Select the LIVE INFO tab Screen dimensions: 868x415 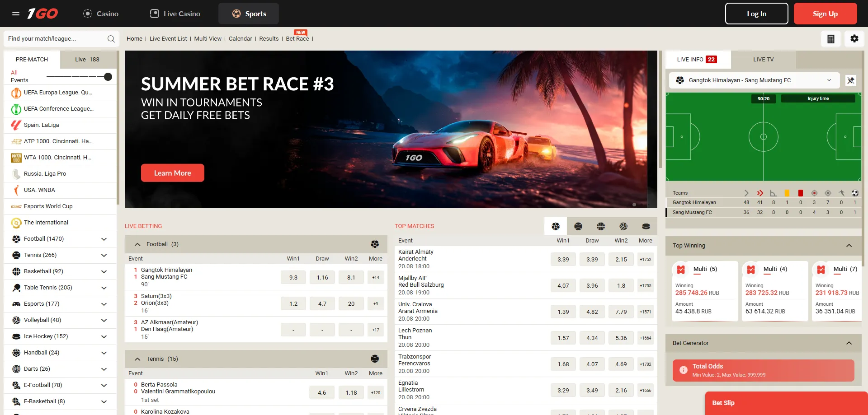tap(697, 60)
